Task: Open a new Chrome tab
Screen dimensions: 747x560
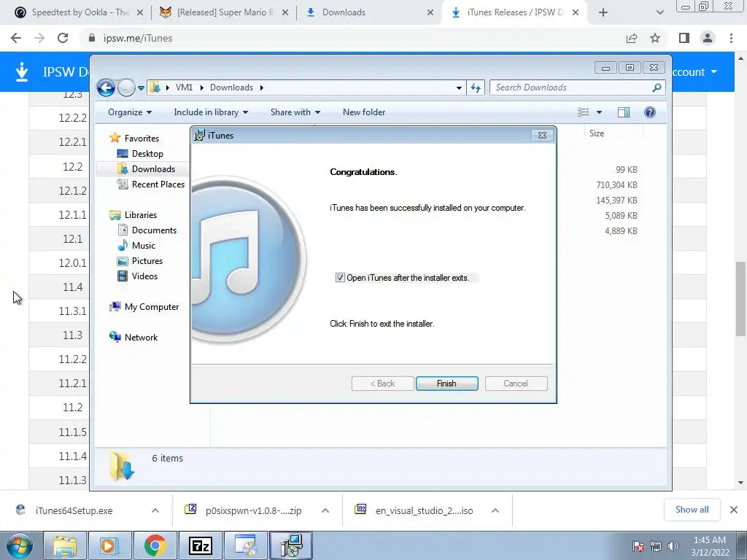Action: 603,13
